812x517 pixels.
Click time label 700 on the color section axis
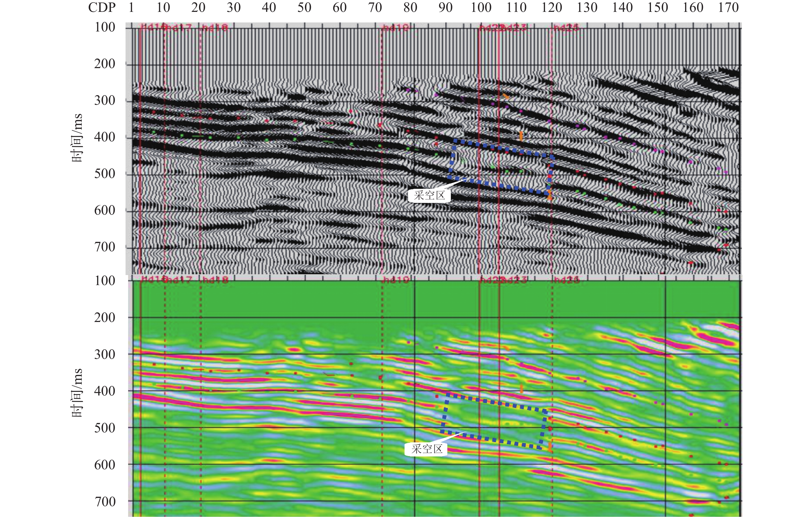[x=105, y=502]
